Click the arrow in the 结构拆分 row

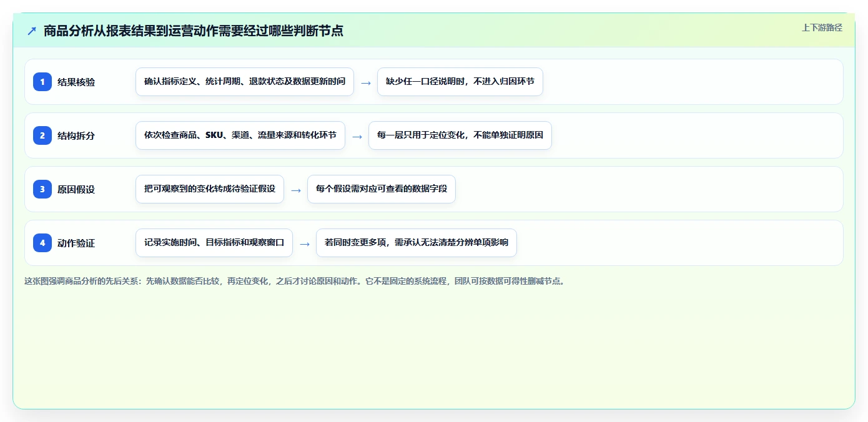click(357, 136)
